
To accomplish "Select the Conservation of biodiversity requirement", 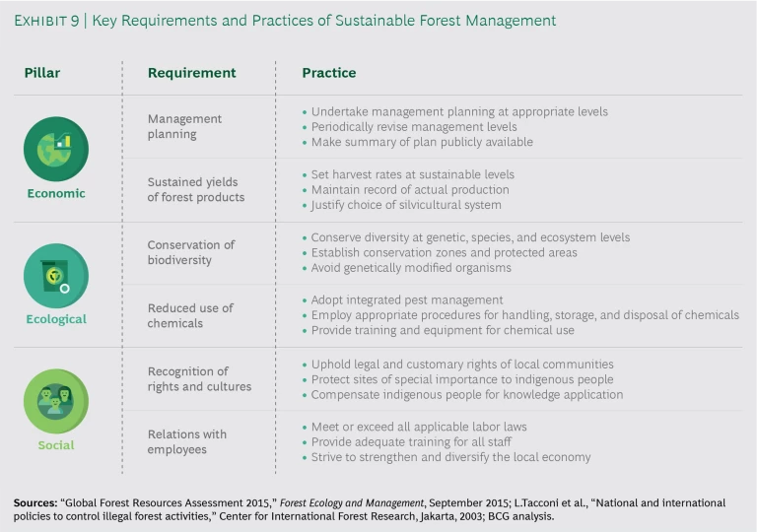I will click(x=191, y=252).
